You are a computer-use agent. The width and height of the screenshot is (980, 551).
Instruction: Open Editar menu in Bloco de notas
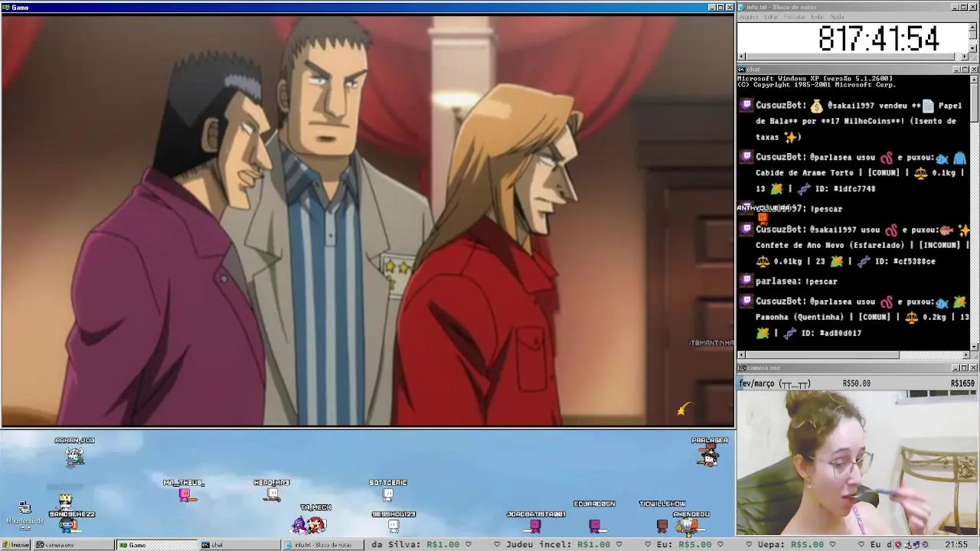tap(771, 17)
